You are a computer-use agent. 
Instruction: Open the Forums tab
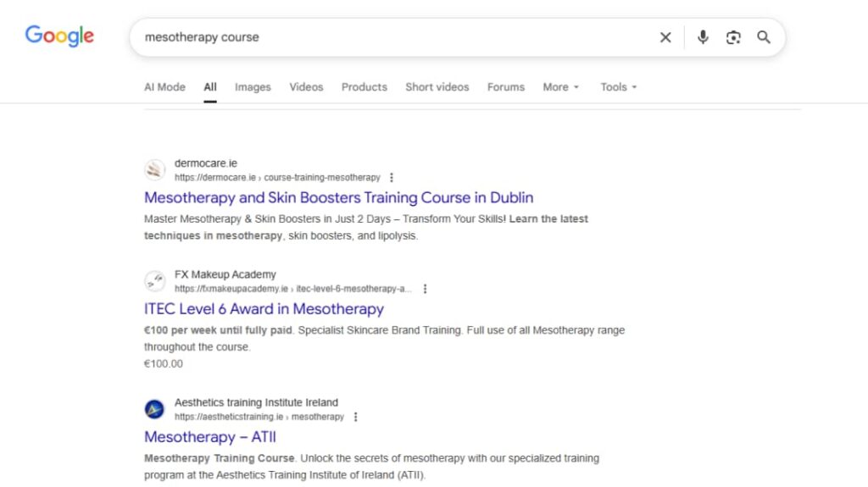tap(505, 87)
